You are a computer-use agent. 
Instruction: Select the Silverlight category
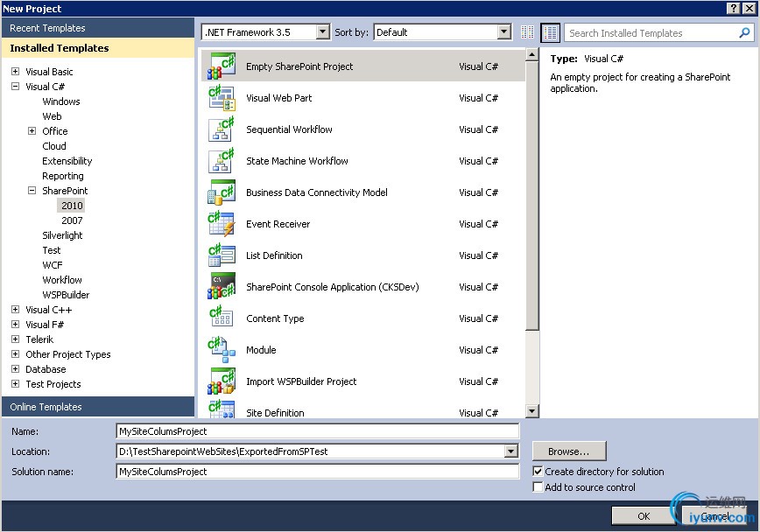point(62,235)
